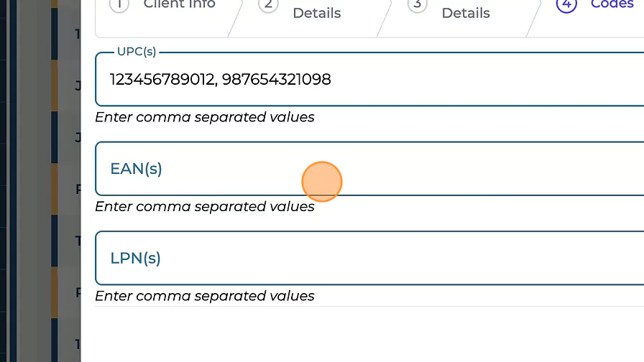Place cursor on the 987654321098 UPC value
This screenshot has height=362, width=644.
[277, 80]
